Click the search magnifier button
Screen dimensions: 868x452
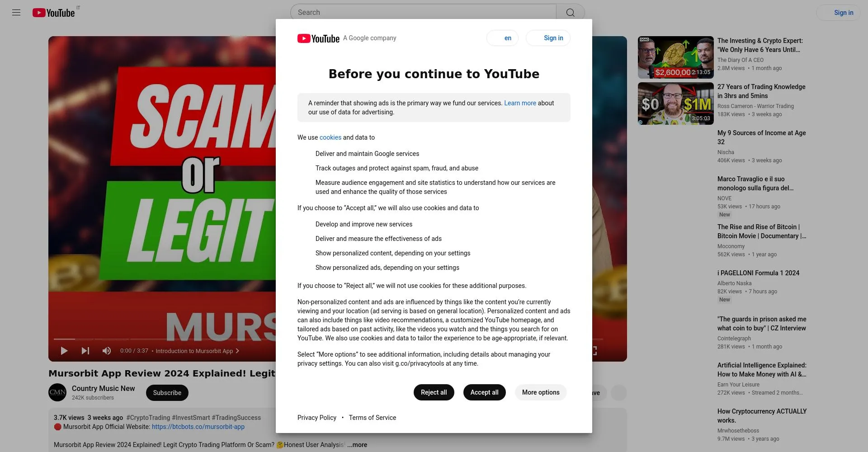tap(570, 13)
